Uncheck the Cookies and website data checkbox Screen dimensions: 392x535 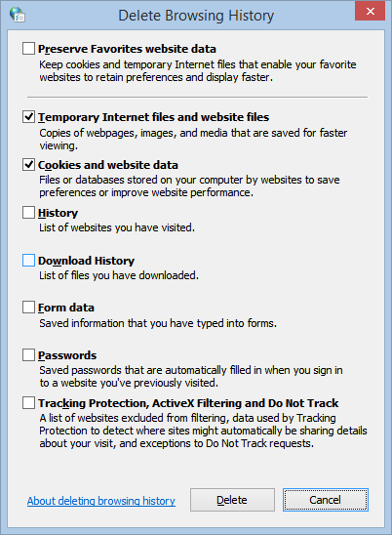click(x=28, y=164)
